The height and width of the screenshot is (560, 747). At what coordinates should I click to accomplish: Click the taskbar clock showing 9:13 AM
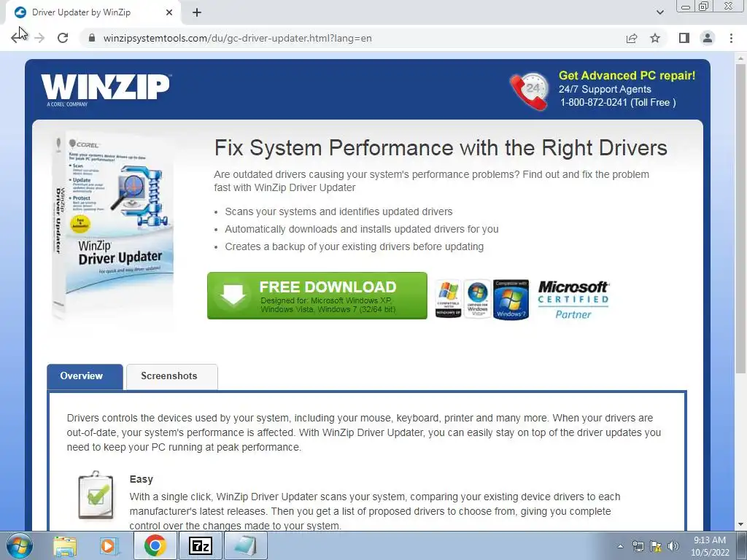click(x=710, y=546)
